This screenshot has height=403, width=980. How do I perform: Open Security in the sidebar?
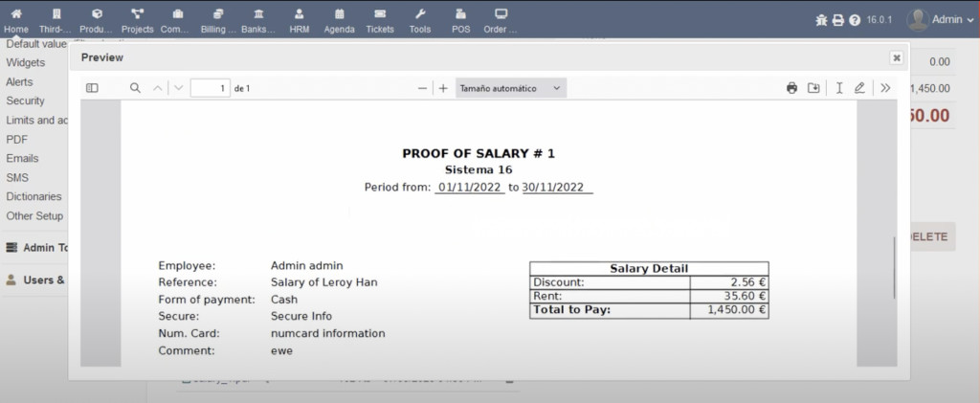[x=26, y=101]
